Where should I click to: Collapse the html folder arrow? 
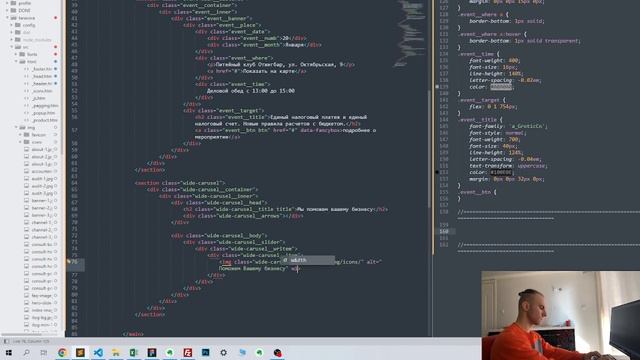click(x=16, y=62)
